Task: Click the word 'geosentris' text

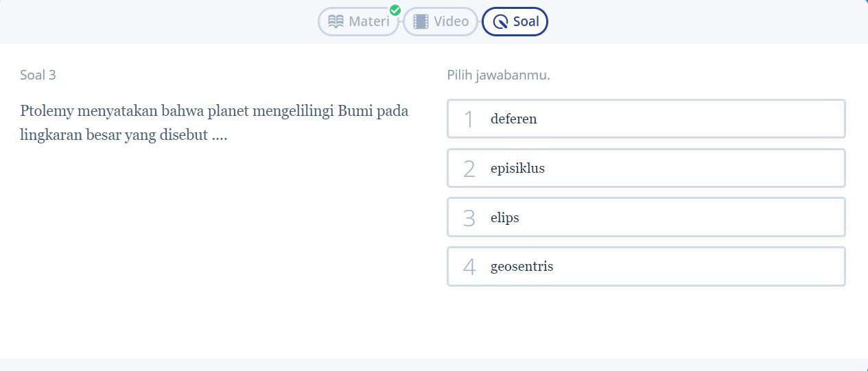Action: pos(522,267)
